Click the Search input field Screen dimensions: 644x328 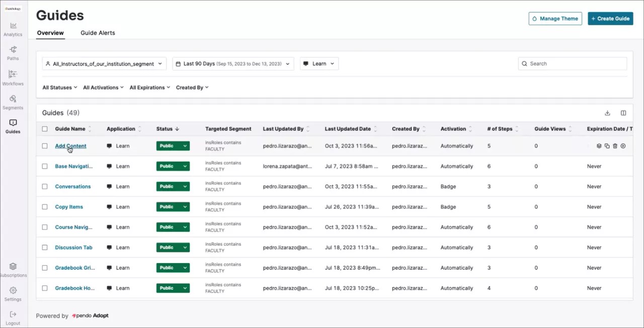click(577, 64)
